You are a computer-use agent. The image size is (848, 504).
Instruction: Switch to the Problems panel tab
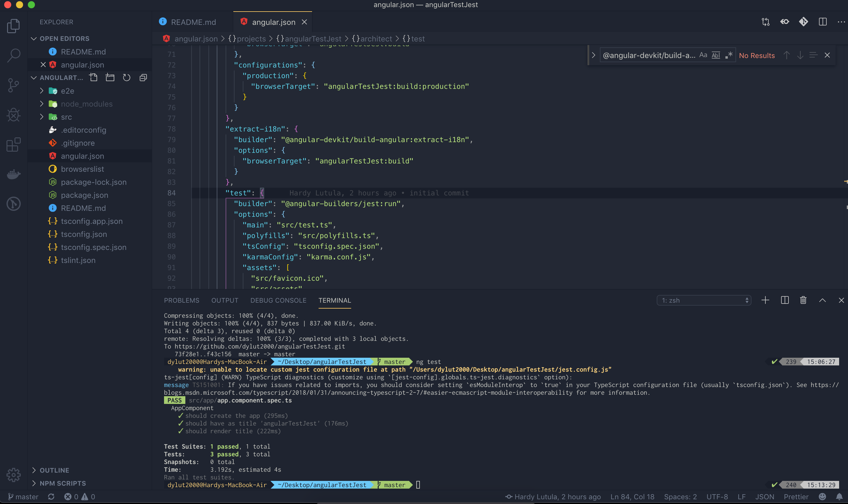(x=182, y=300)
